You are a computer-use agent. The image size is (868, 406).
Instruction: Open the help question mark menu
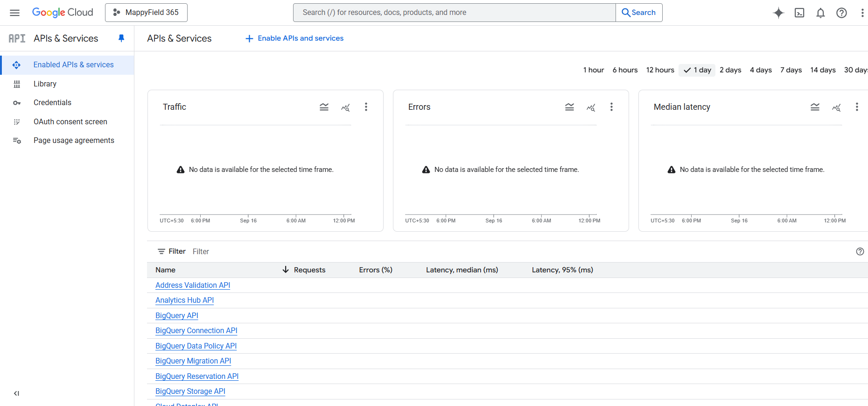pos(841,13)
